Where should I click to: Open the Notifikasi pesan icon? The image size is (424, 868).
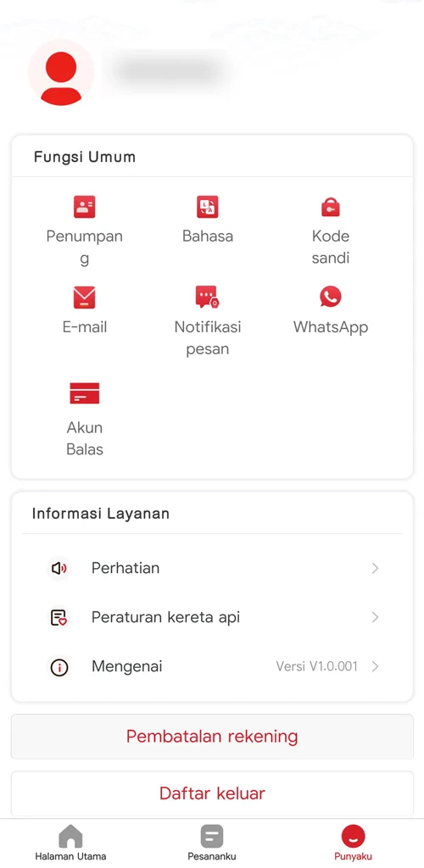coord(208,298)
